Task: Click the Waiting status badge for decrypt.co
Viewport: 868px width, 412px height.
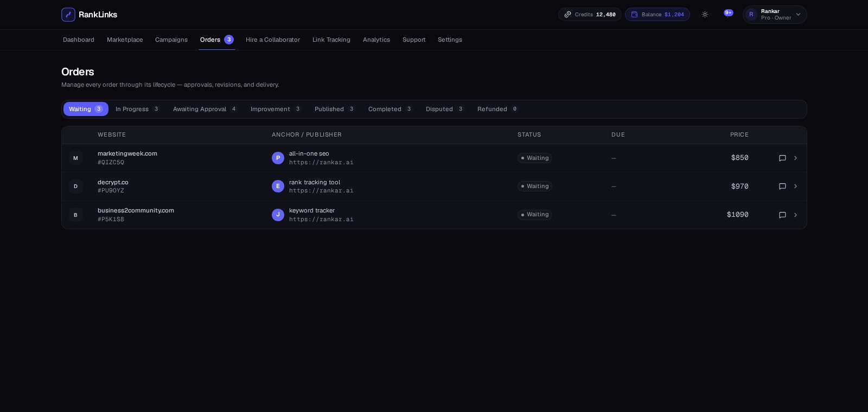Action: pyautogui.click(x=535, y=186)
